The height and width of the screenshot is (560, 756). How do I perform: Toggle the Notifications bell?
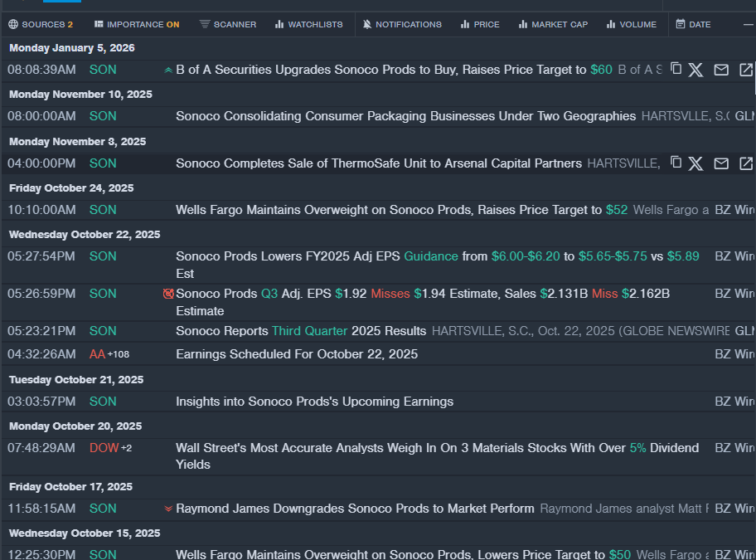(402, 25)
